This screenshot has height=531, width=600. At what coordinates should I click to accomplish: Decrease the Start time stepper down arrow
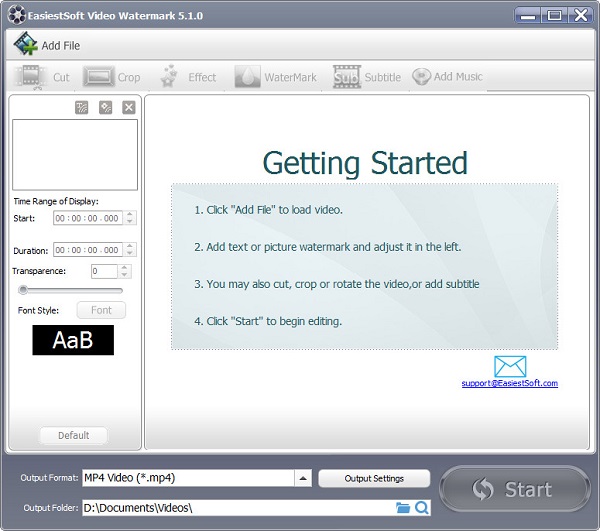130,222
